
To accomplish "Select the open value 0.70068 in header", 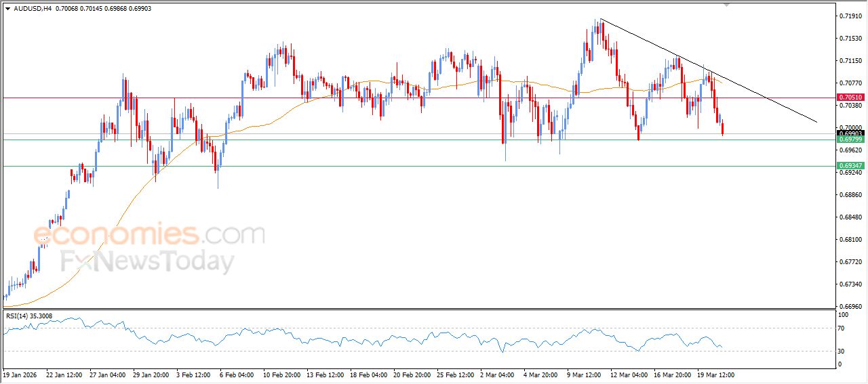I will [x=66, y=8].
